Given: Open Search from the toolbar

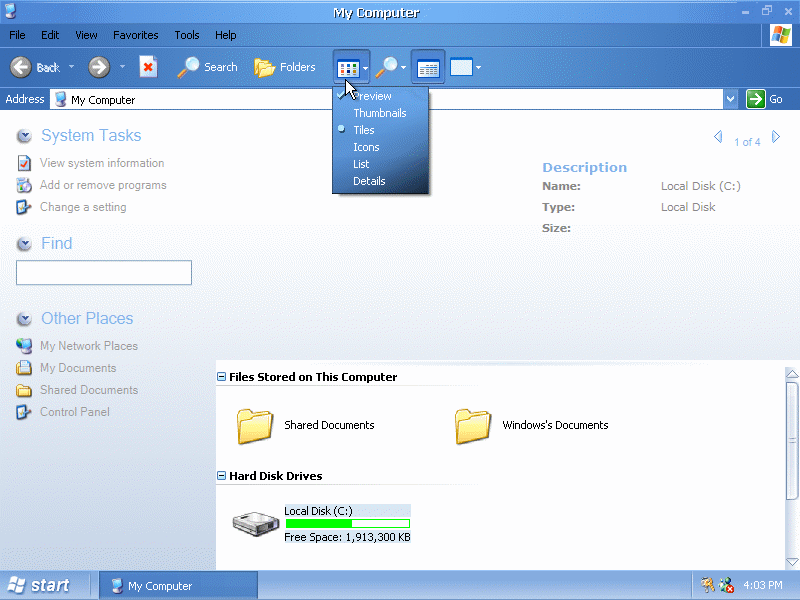Looking at the screenshot, I should pos(207,67).
